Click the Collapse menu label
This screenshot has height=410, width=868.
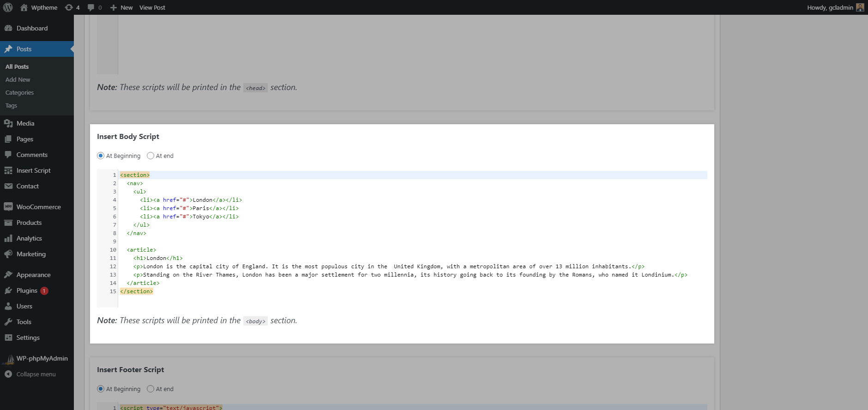(36, 374)
